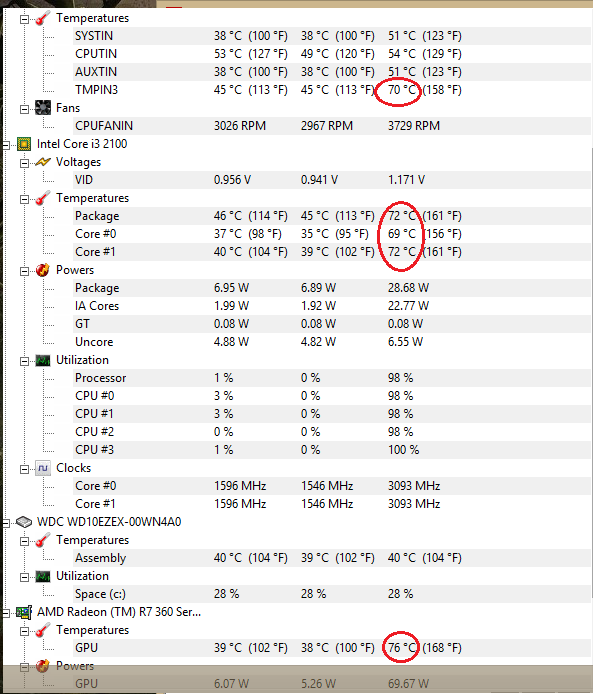This screenshot has width=593, height=694.
Task: Click the Intel Core i3 2100 chip icon
Action: coord(24,144)
